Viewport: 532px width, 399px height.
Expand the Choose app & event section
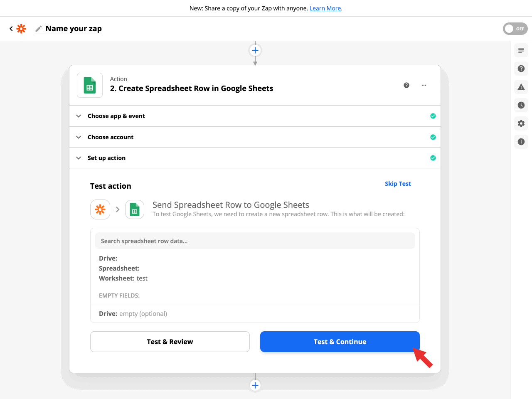pos(116,116)
